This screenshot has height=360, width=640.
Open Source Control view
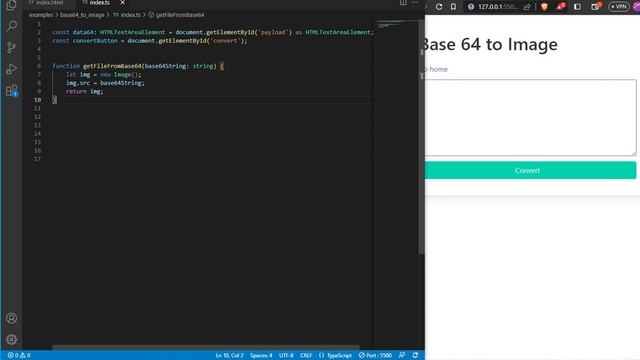pyautogui.click(x=11, y=47)
